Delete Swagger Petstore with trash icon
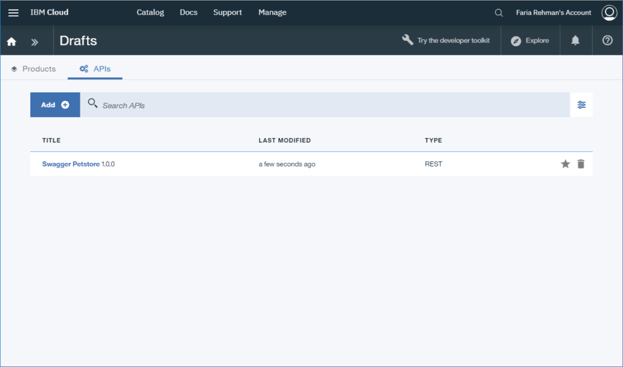 coord(581,164)
